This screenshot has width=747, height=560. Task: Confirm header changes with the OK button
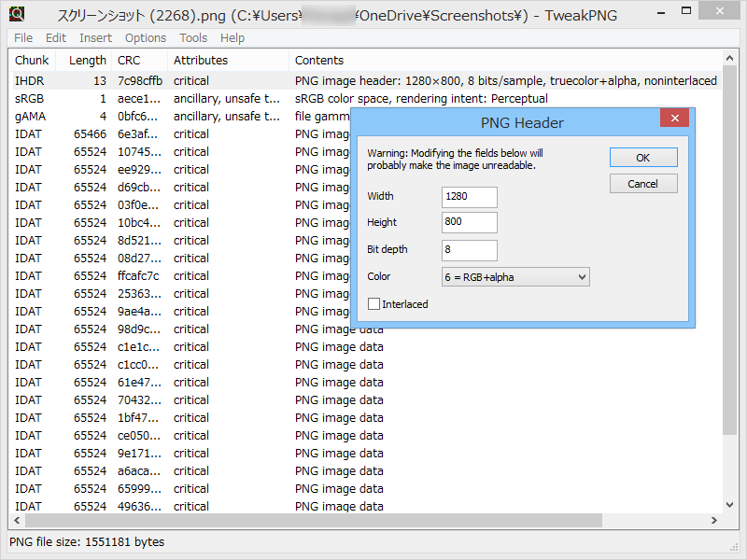click(642, 157)
